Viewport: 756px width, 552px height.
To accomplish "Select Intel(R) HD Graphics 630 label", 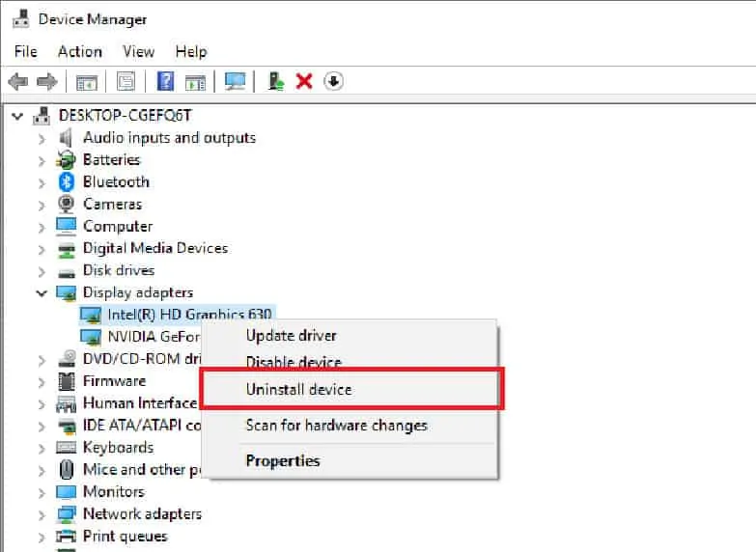I will [x=189, y=315].
